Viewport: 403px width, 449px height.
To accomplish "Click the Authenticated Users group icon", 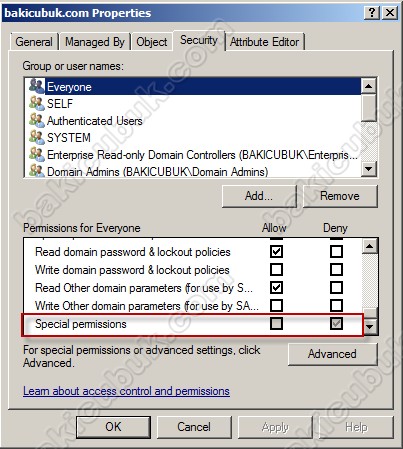I will (36, 120).
